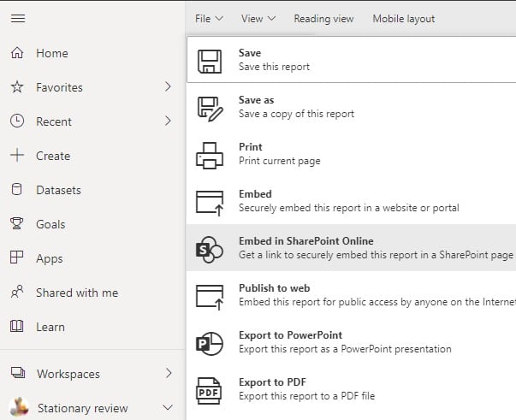516x420 pixels.
Task: Toggle the hamburger navigation menu
Action: point(18,19)
